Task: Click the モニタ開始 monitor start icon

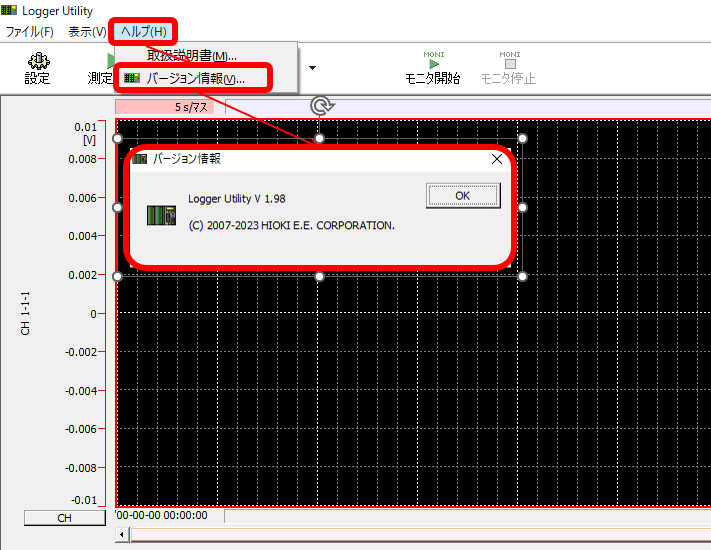Action: click(433, 68)
